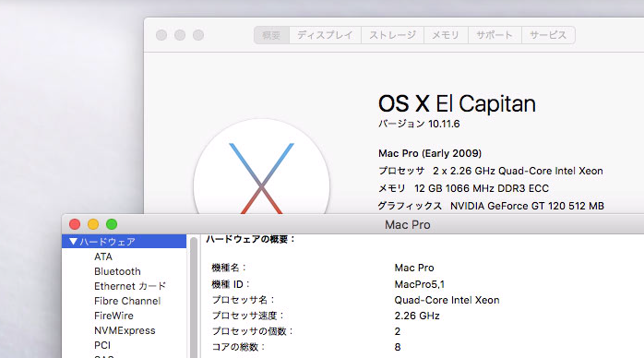Click the sidebar vertical scrollbar
This screenshot has width=644, height=358.
(194, 297)
